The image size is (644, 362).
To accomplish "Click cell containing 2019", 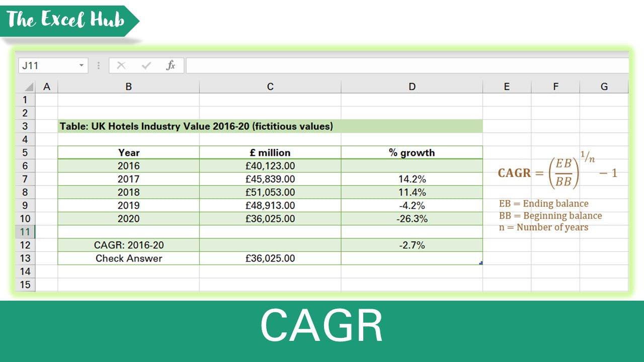I will (x=129, y=205).
